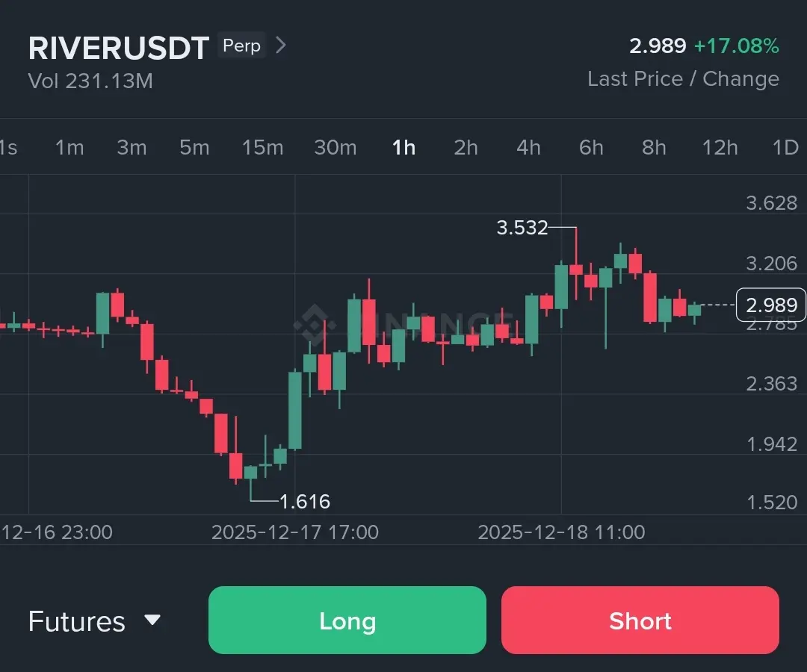Switch to the 5m interval
Viewport: 807px width, 672px height.
click(194, 148)
